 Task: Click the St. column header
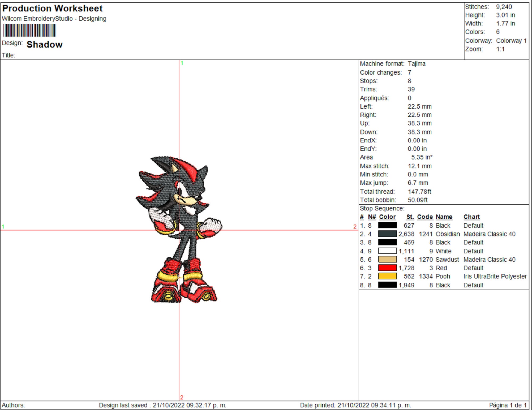click(410, 217)
